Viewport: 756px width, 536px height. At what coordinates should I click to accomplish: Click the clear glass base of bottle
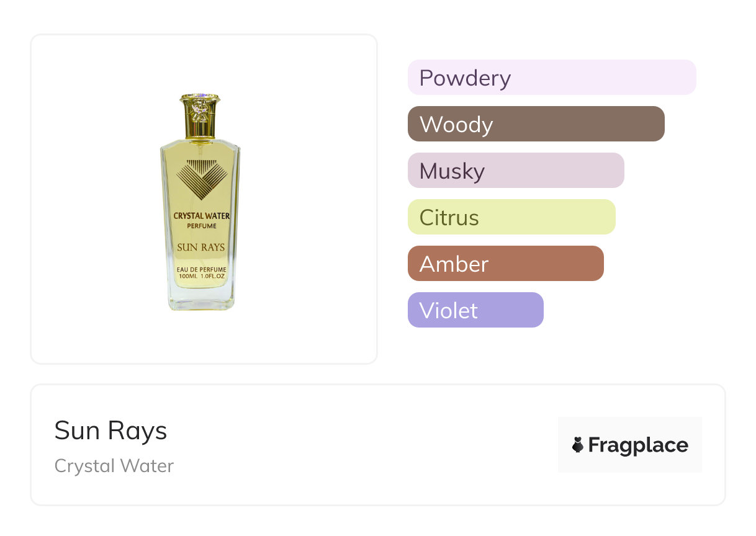pos(201,300)
